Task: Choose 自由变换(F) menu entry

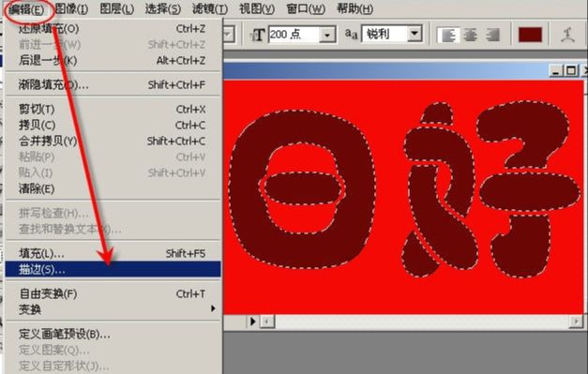Action: pos(113,293)
